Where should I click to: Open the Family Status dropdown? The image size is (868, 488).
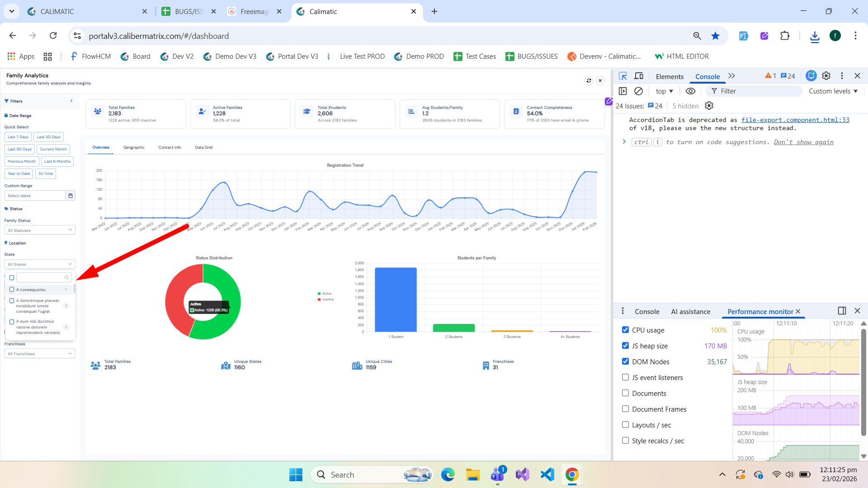tap(40, 230)
